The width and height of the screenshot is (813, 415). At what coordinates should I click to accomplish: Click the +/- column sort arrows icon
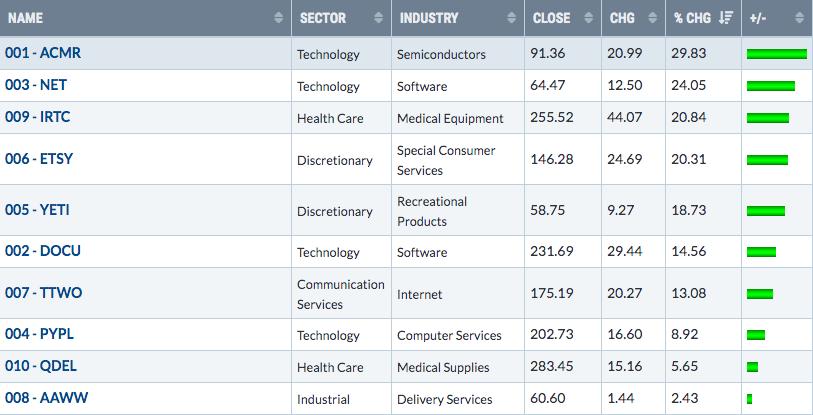799,18
